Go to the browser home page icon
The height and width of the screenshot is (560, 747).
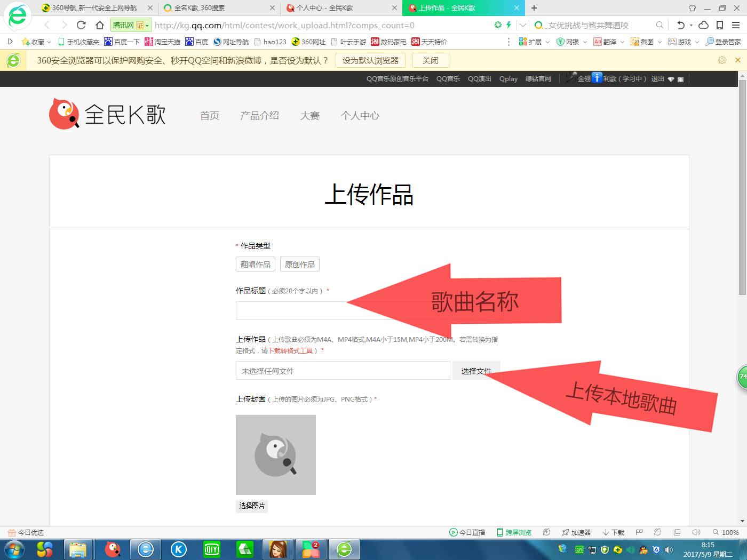(x=100, y=25)
